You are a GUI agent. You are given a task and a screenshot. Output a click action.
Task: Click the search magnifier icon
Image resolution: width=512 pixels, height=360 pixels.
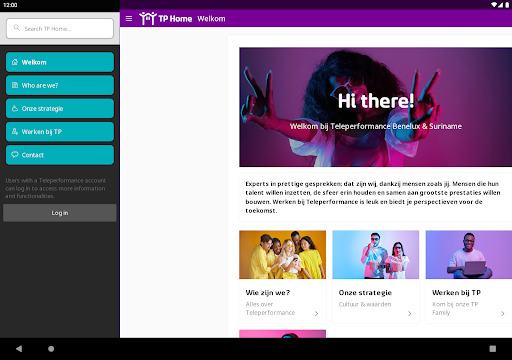17,28
